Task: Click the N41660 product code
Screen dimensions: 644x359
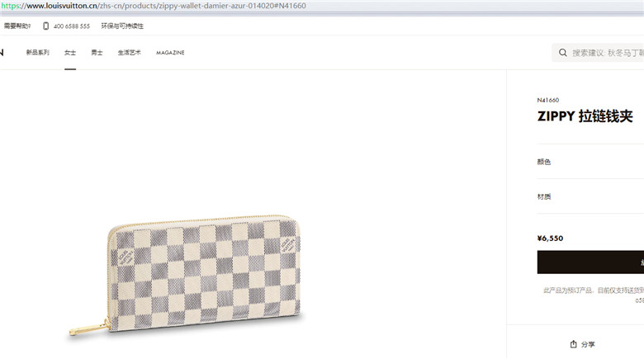Action: tap(548, 100)
